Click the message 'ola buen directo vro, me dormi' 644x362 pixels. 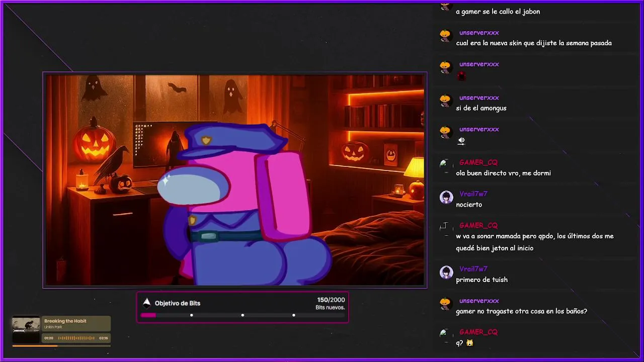[x=503, y=173]
